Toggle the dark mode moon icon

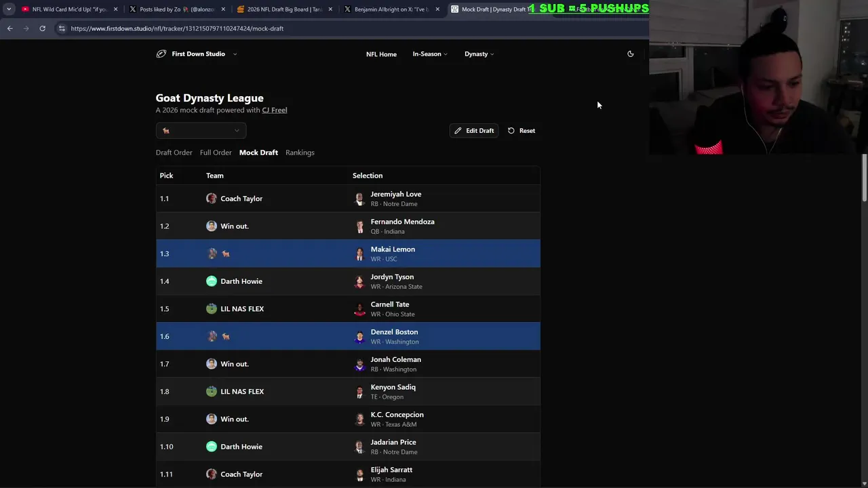pyautogui.click(x=630, y=54)
